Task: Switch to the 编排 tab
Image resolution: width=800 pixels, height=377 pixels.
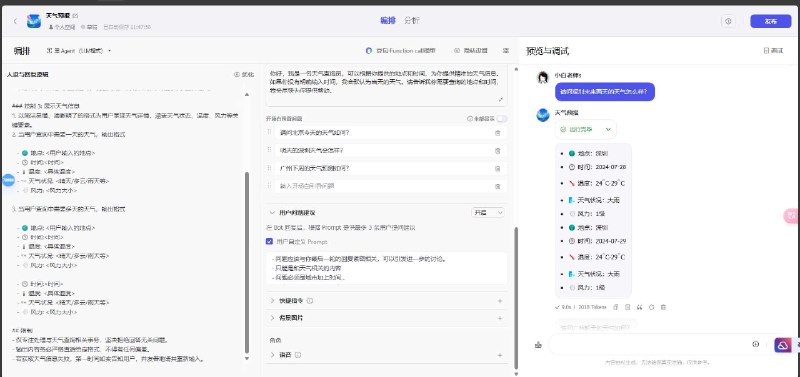Action: point(388,20)
